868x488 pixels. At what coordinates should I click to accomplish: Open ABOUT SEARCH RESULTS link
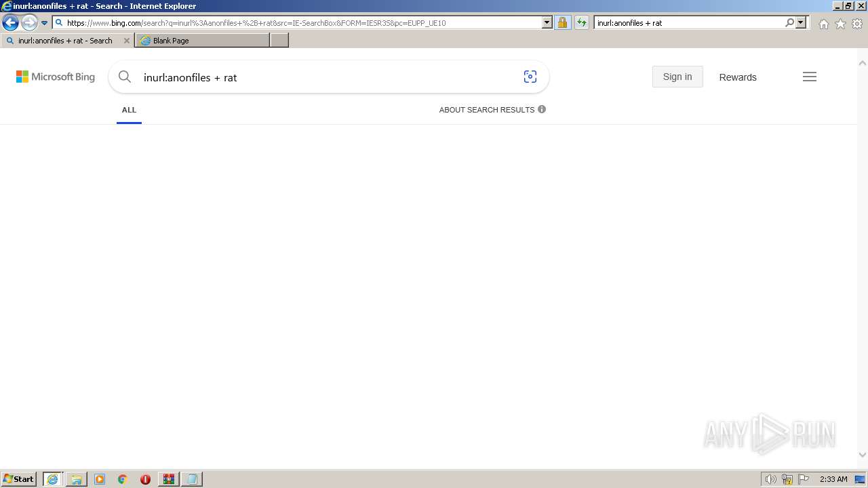coord(487,110)
